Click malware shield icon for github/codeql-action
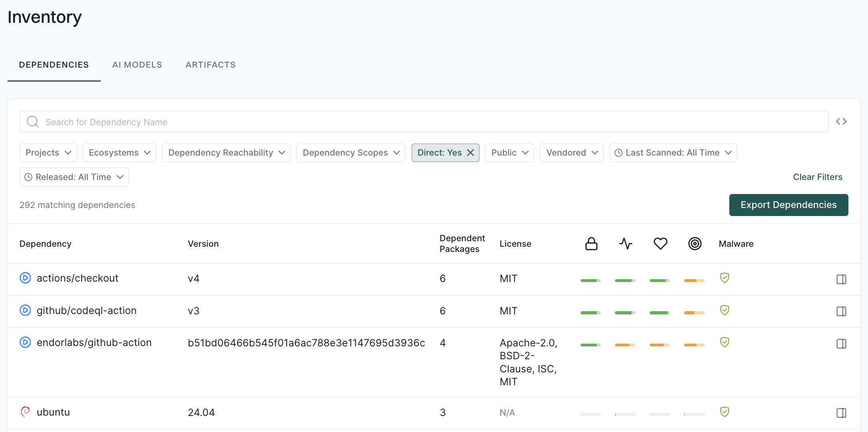868x432 pixels. pos(725,310)
